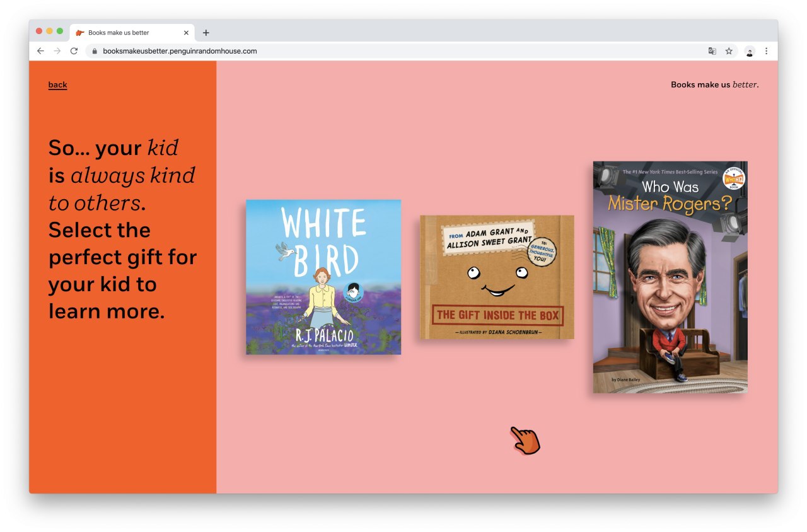Image resolution: width=807 pixels, height=532 pixels.
Task: Open the translate page icon
Action: point(712,51)
